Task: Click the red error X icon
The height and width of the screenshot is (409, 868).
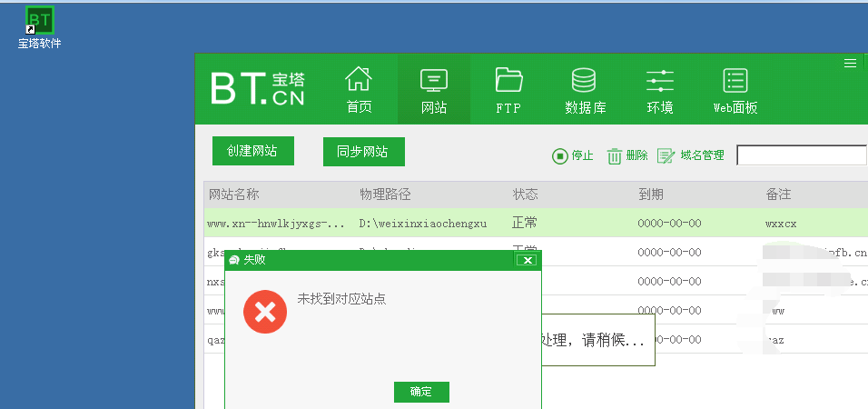Action: click(265, 312)
